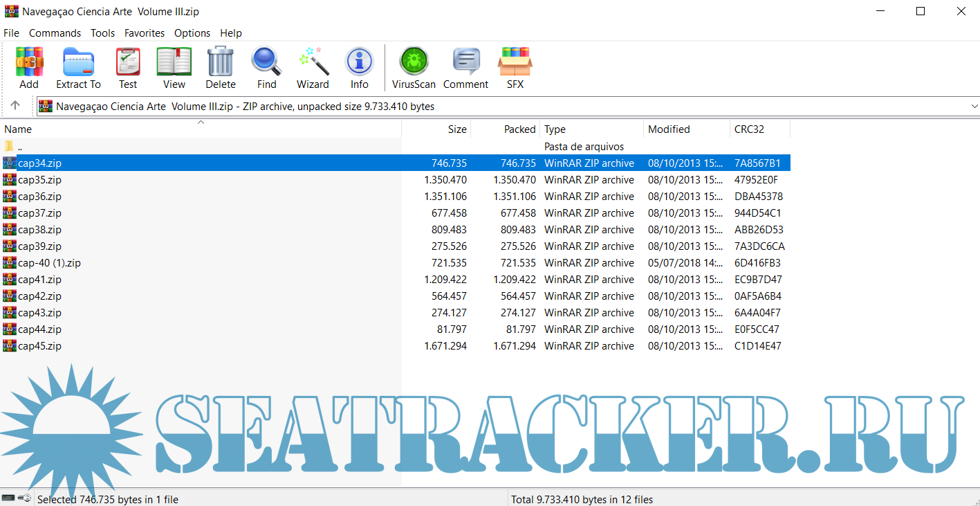Open the parent folder ".." entry

(x=19, y=147)
